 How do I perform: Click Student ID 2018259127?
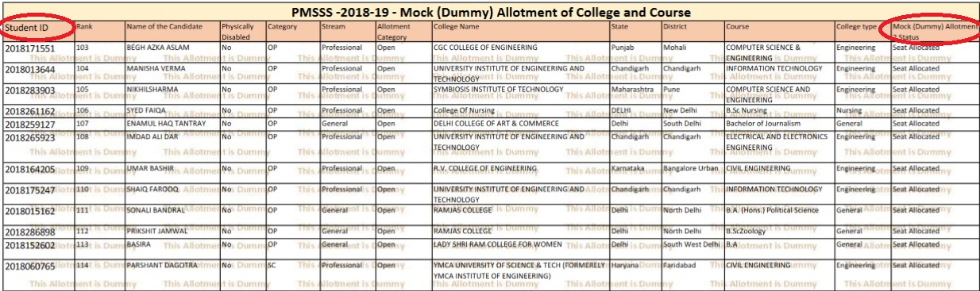(x=30, y=125)
